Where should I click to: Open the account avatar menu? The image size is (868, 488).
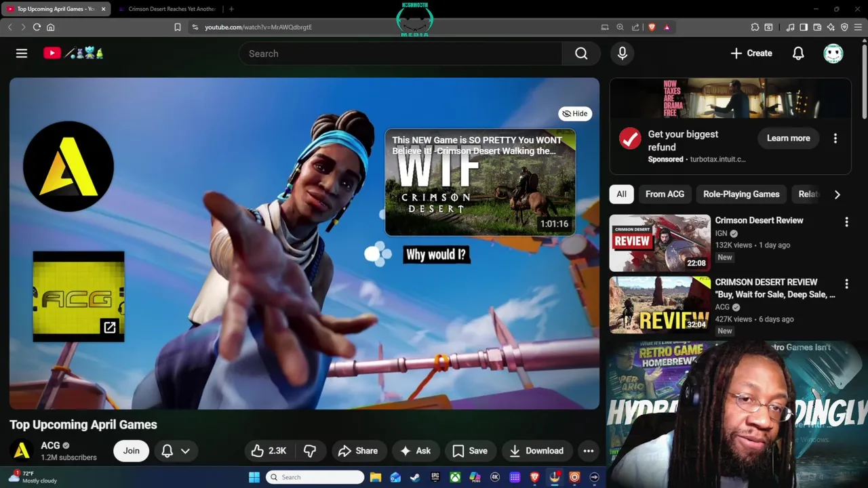[x=833, y=54]
